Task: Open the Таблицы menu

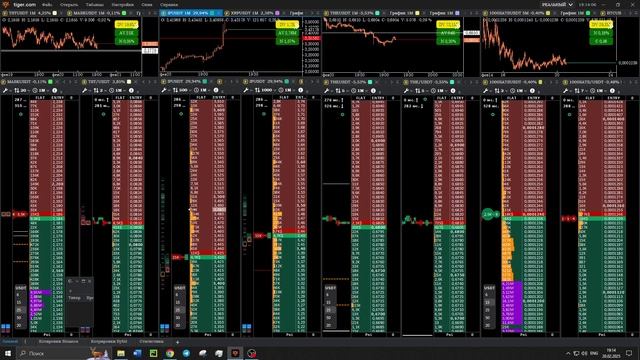Action: click(x=94, y=4)
